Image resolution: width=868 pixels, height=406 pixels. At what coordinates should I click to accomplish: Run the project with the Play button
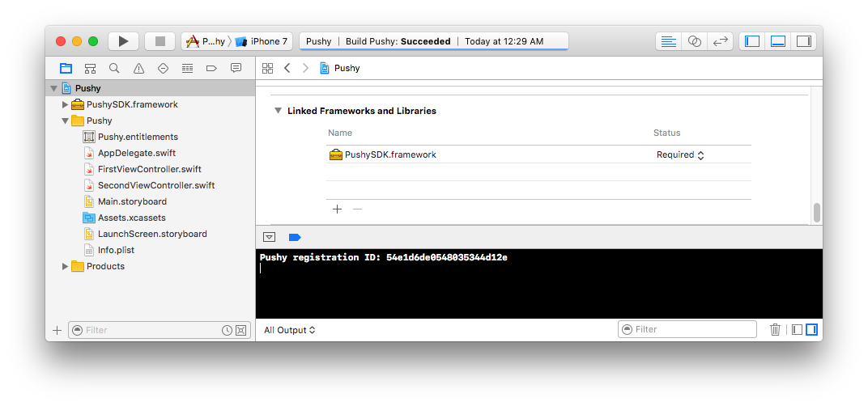pyautogui.click(x=123, y=41)
